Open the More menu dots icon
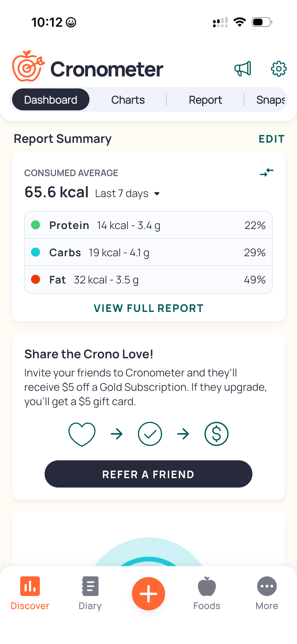Image resolution: width=297 pixels, height=644 pixels. click(x=267, y=586)
